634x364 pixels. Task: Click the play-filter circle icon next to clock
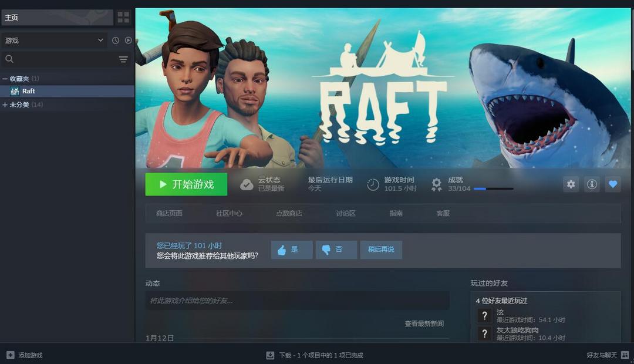[x=129, y=40]
